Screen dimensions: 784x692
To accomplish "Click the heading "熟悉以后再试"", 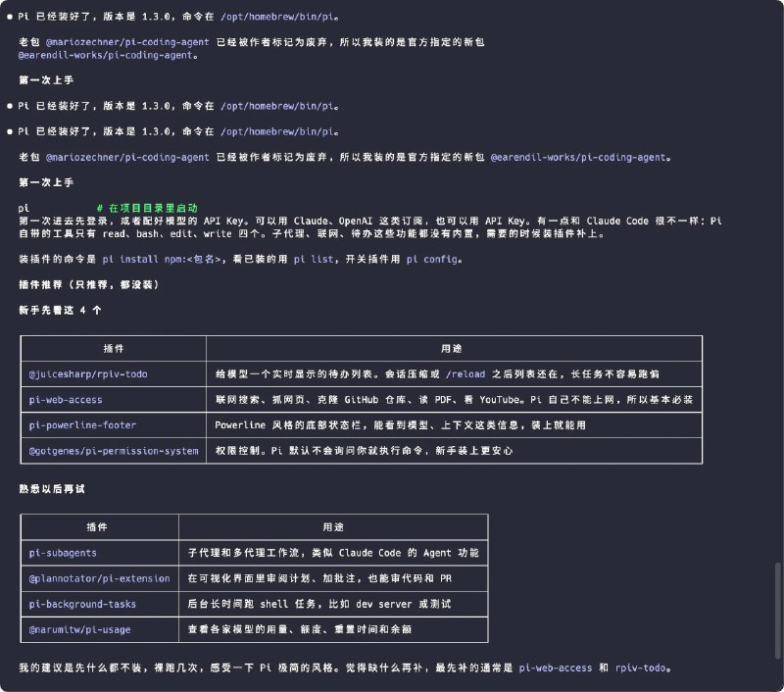I will click(x=52, y=488).
